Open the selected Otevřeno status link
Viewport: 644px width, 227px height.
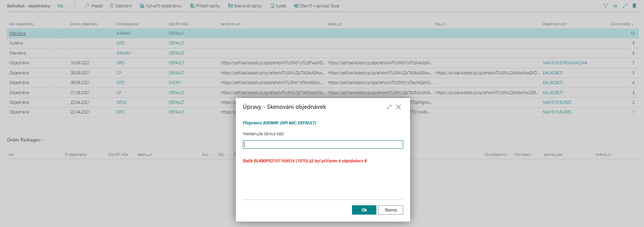pos(17,33)
